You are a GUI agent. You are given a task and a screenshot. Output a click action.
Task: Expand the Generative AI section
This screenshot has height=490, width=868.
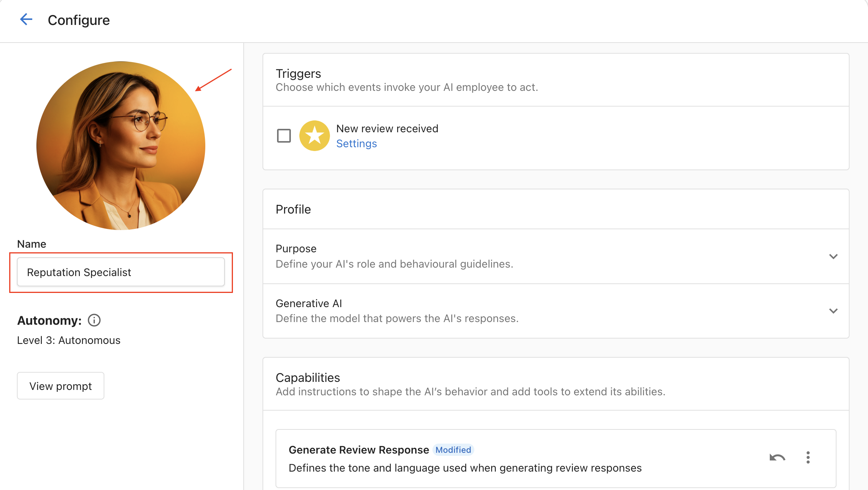[833, 311]
